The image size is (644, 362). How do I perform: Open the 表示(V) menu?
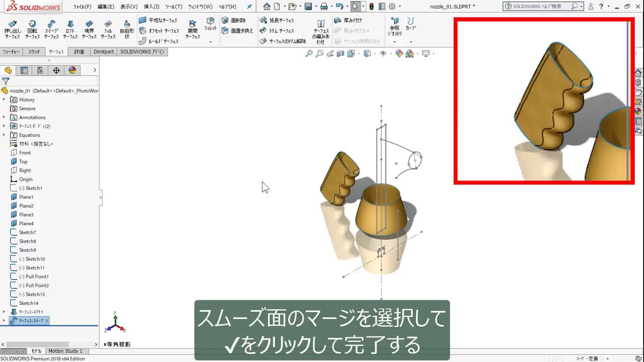129,7
